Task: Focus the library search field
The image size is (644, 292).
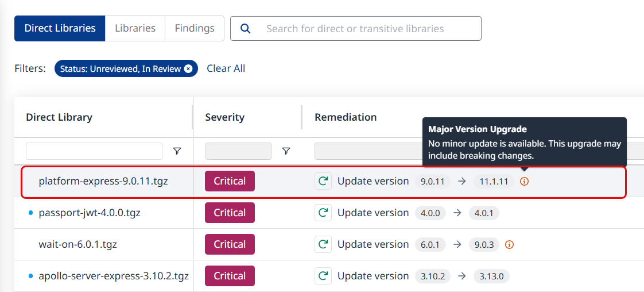Action: 367,29
